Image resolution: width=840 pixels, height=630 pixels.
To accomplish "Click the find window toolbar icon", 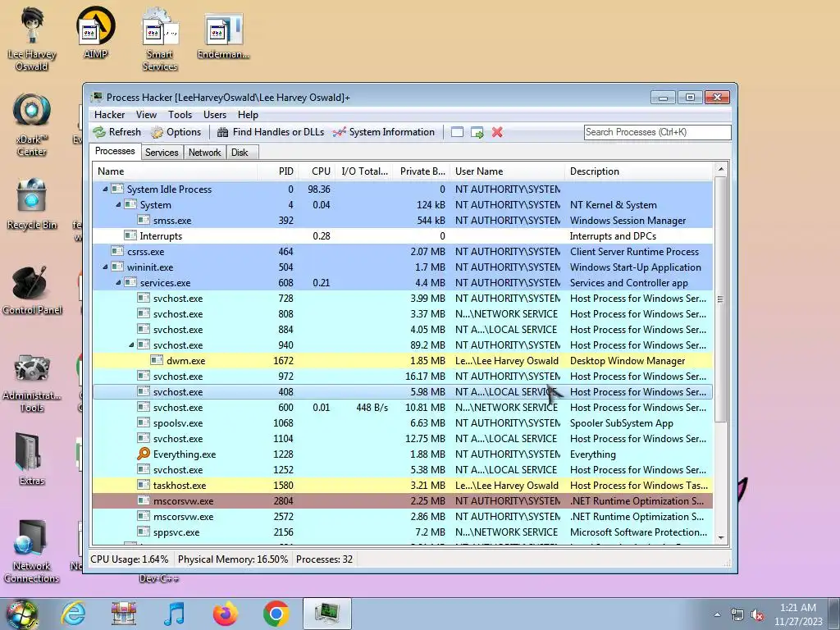I will (x=457, y=132).
